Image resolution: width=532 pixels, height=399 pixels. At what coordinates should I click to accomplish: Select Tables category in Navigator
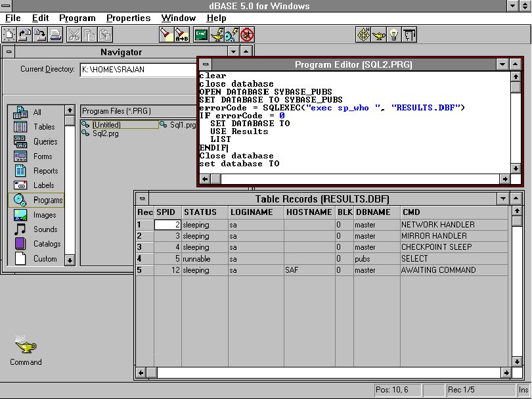(x=36, y=127)
